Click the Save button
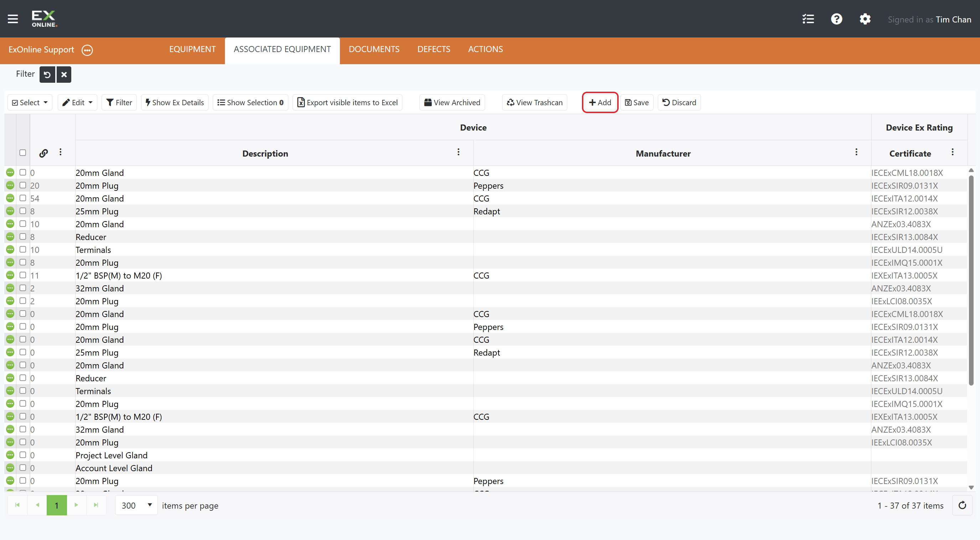This screenshot has width=980, height=540. (637, 102)
